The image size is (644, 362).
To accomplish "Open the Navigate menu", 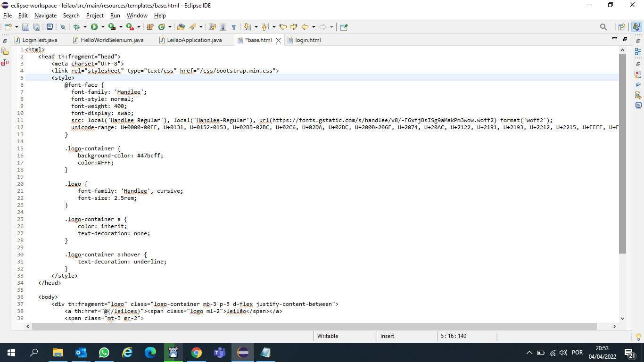I will pyautogui.click(x=45, y=16).
